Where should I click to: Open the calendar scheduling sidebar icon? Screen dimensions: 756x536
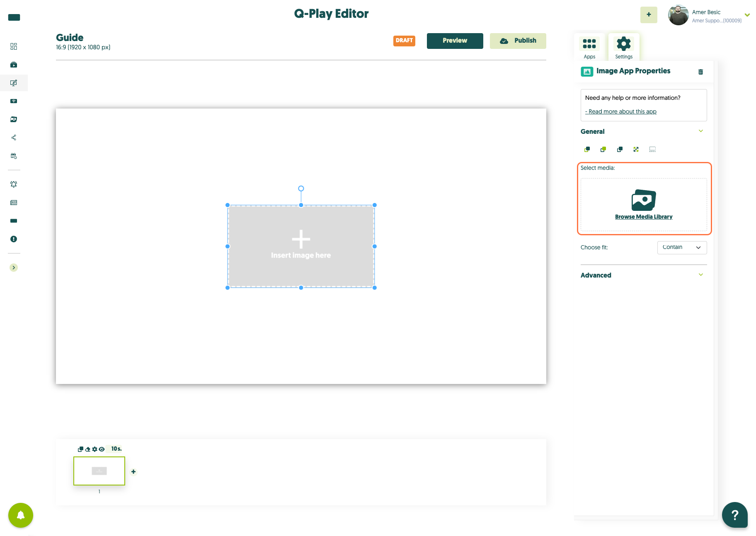(x=14, y=156)
